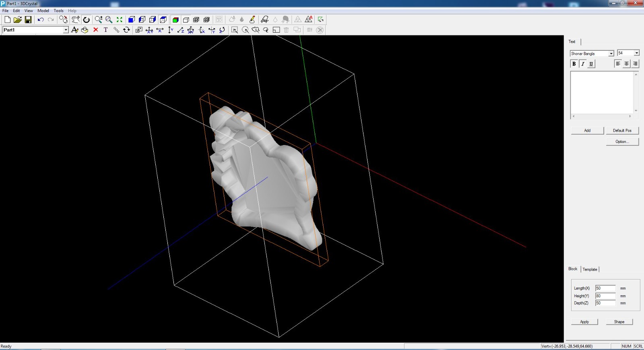
Task: Select the rotate around X tool
Action: point(202,30)
